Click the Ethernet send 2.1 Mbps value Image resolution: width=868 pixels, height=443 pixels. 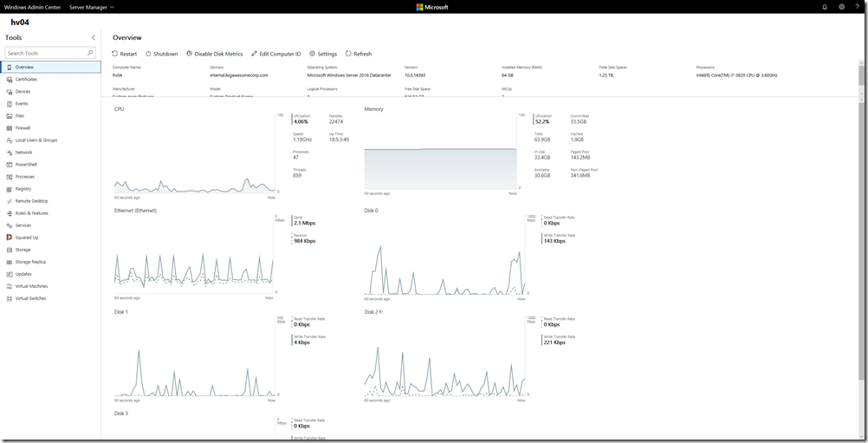tap(304, 223)
